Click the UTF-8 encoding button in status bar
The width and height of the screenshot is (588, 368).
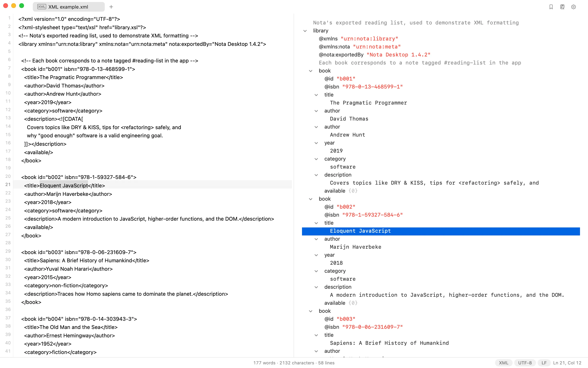coord(525,363)
